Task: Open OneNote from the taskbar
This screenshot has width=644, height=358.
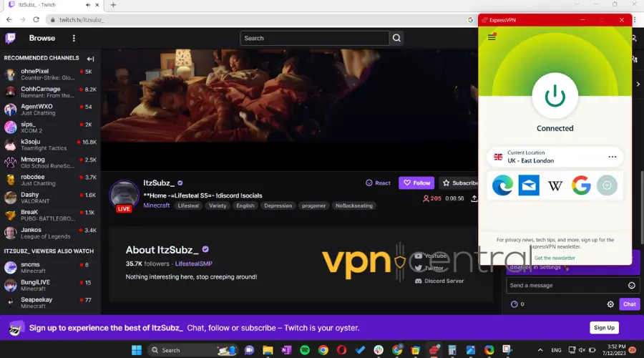Action: [x=286, y=350]
